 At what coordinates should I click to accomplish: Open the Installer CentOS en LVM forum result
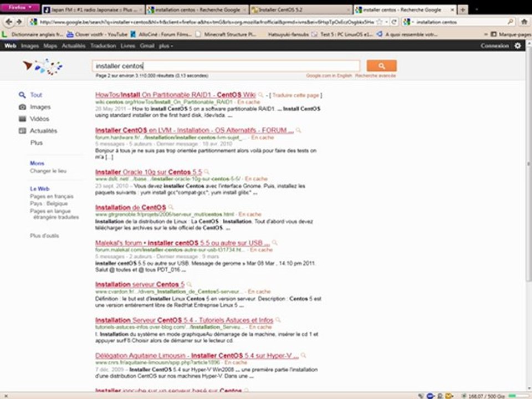click(x=195, y=130)
